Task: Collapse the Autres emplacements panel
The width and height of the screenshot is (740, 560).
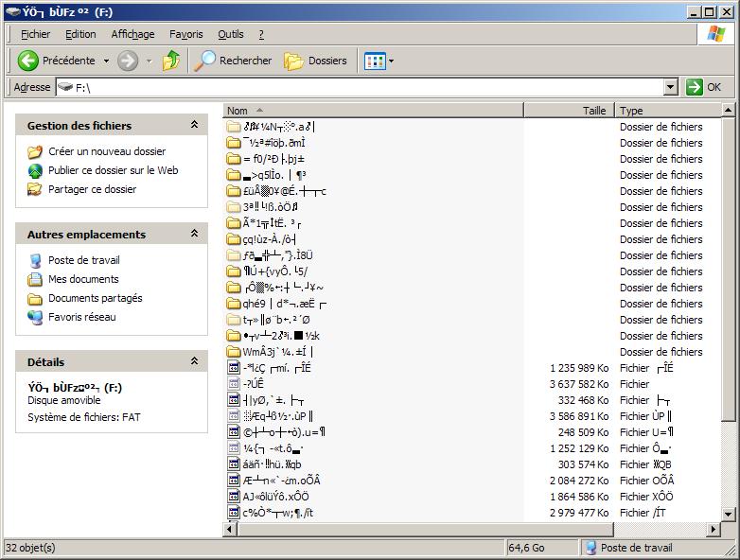Action: point(194,234)
